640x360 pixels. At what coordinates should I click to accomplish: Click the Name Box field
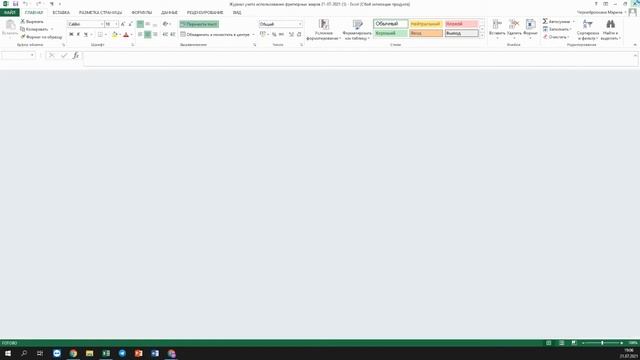pos(16,55)
